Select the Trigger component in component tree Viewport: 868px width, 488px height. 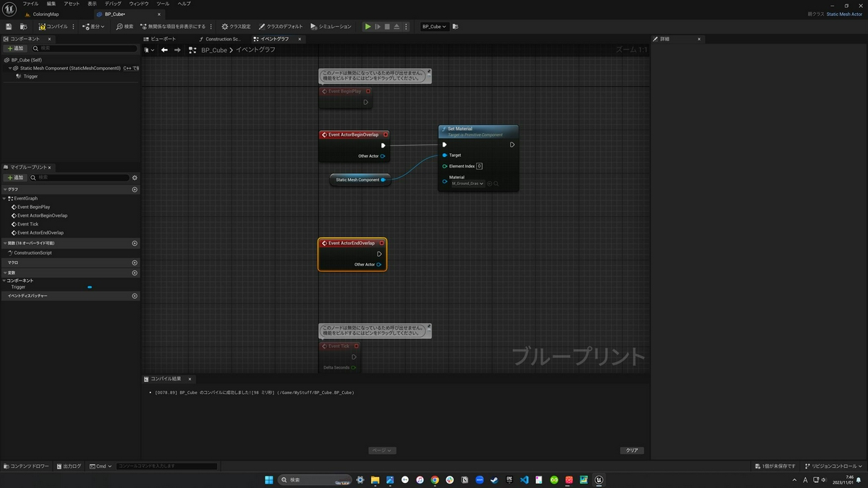30,76
